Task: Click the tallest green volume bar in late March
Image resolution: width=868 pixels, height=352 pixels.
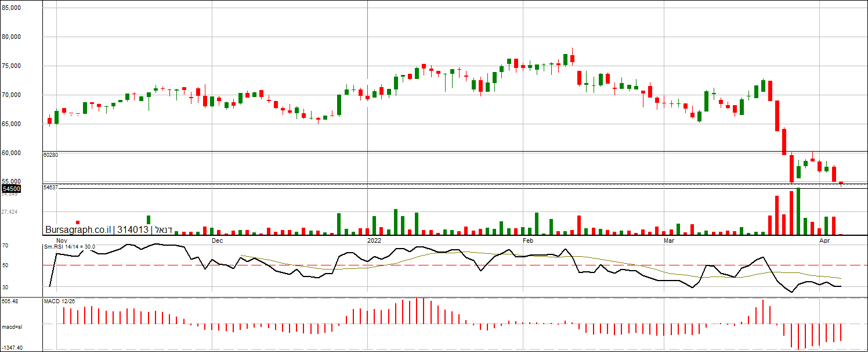Action: tap(798, 211)
